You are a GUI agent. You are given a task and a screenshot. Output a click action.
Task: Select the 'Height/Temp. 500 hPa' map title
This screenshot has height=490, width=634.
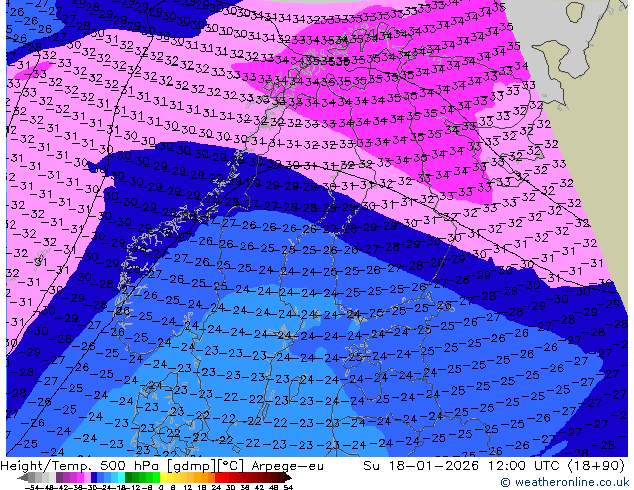(80, 466)
